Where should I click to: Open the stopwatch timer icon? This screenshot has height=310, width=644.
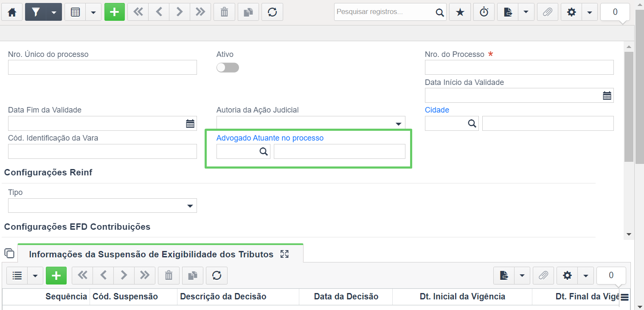tap(484, 12)
